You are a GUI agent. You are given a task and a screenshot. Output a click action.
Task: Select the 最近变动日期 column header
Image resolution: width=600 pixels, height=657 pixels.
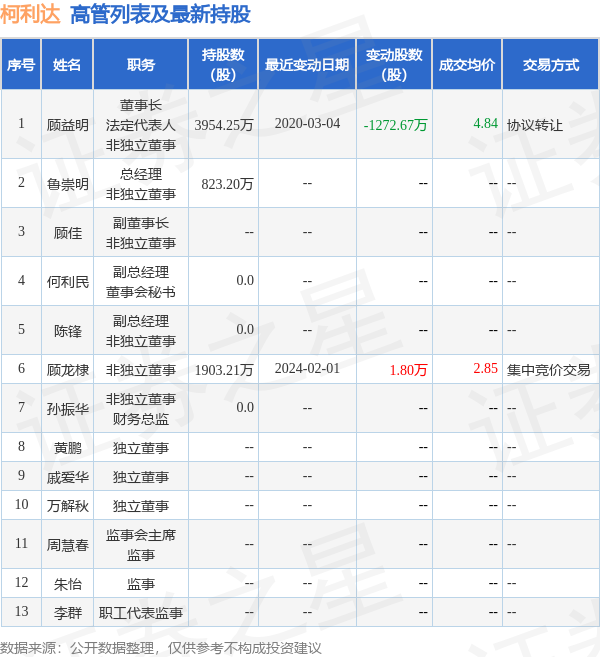point(307,65)
